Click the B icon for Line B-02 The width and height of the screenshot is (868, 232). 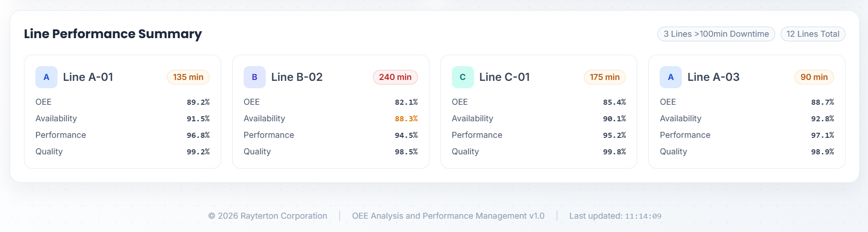pos(254,77)
